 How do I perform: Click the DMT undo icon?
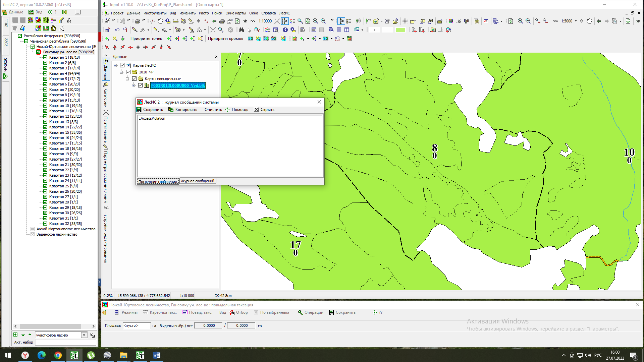(x=337, y=39)
